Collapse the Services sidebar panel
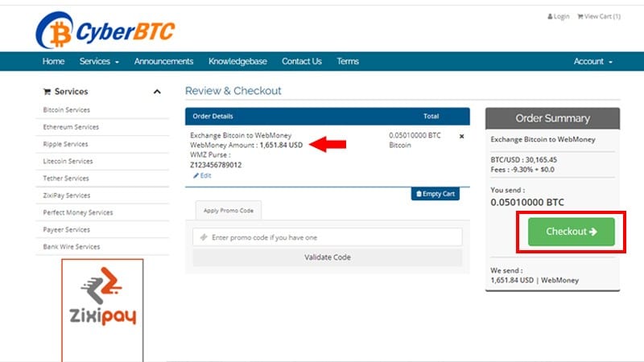 [x=157, y=92]
